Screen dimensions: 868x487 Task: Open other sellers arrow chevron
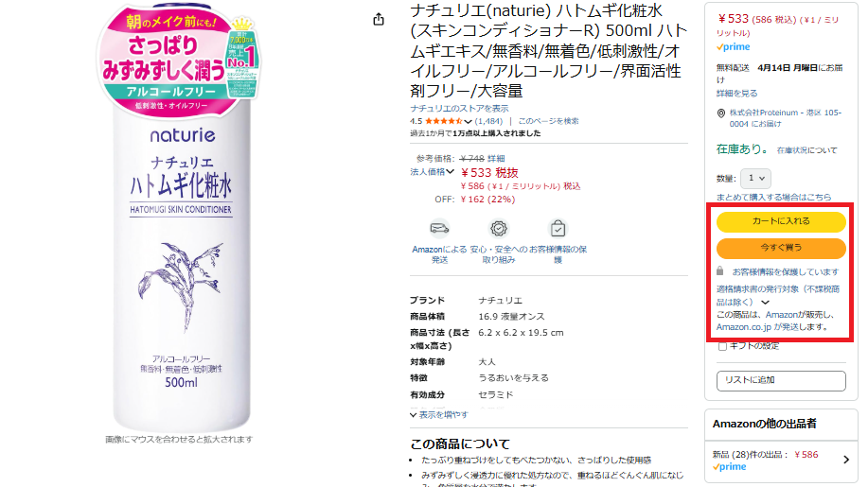[x=846, y=460]
